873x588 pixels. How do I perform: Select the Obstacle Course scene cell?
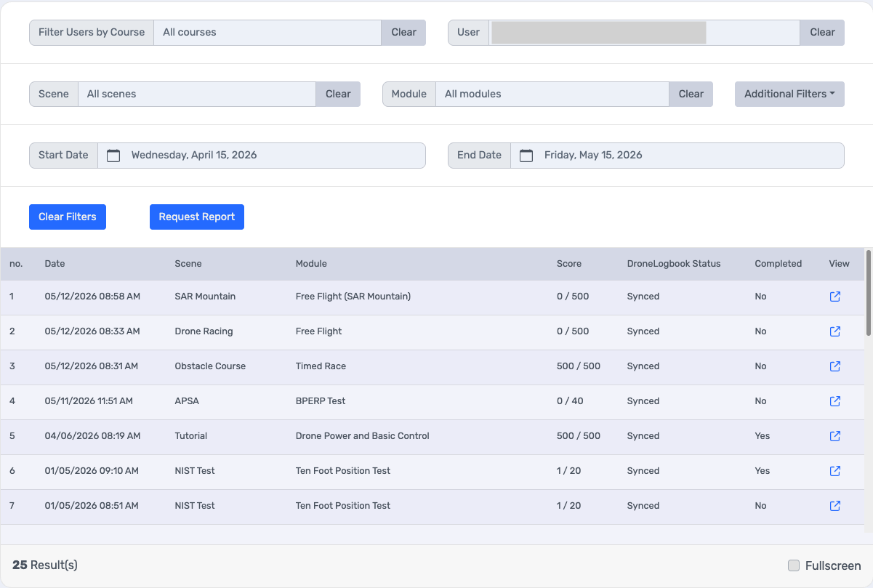click(210, 366)
